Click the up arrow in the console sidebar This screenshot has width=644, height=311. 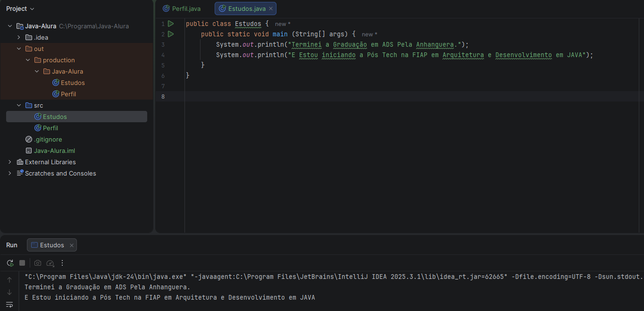coord(9,280)
